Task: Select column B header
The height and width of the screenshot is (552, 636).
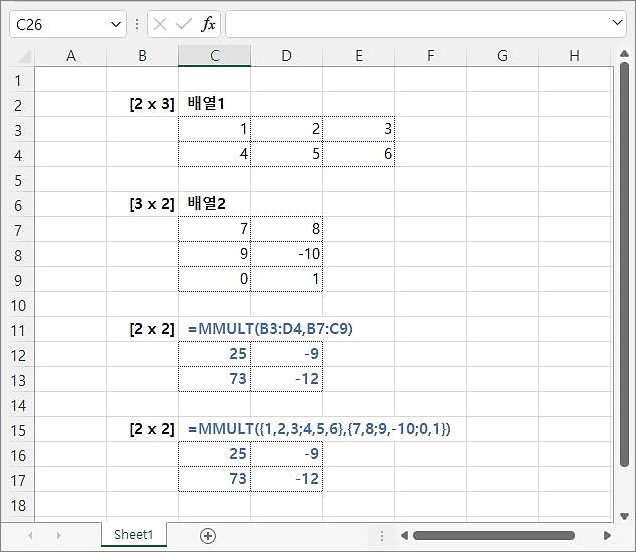Action: click(x=142, y=56)
